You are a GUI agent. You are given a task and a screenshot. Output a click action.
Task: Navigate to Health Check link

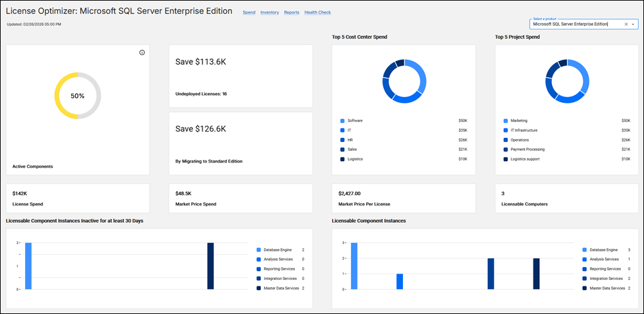pyautogui.click(x=318, y=12)
